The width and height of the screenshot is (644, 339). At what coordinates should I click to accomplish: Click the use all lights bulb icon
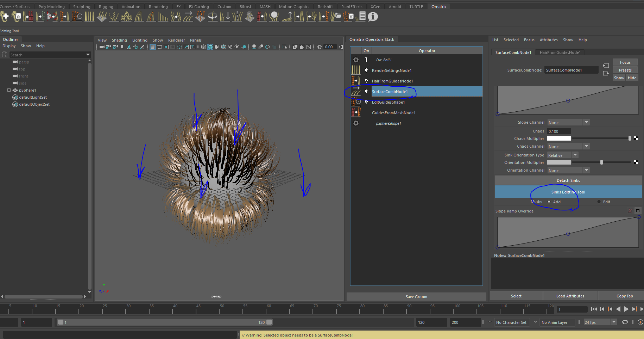click(x=237, y=47)
